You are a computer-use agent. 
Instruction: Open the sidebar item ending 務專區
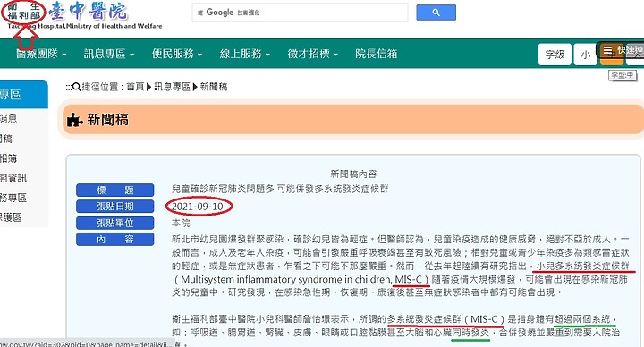tap(13, 198)
